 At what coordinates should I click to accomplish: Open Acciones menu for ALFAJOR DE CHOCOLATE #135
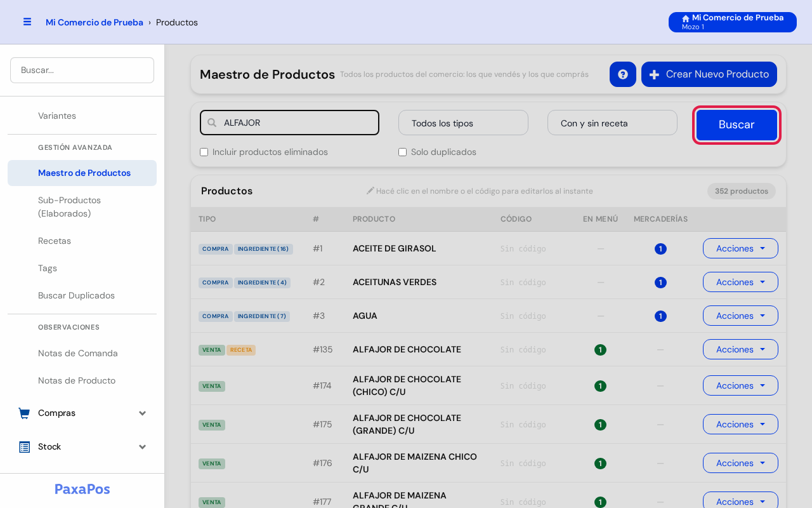click(740, 349)
